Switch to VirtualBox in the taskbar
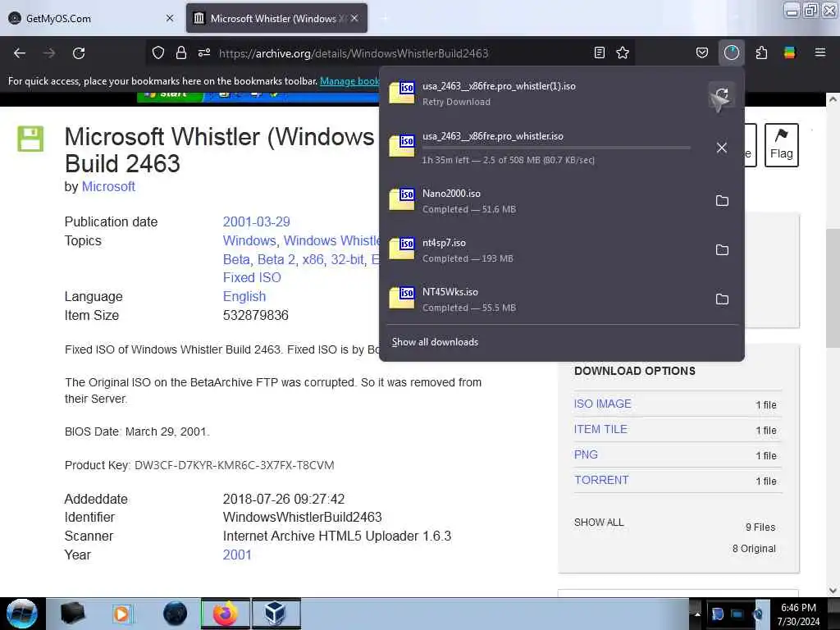 (x=276, y=614)
